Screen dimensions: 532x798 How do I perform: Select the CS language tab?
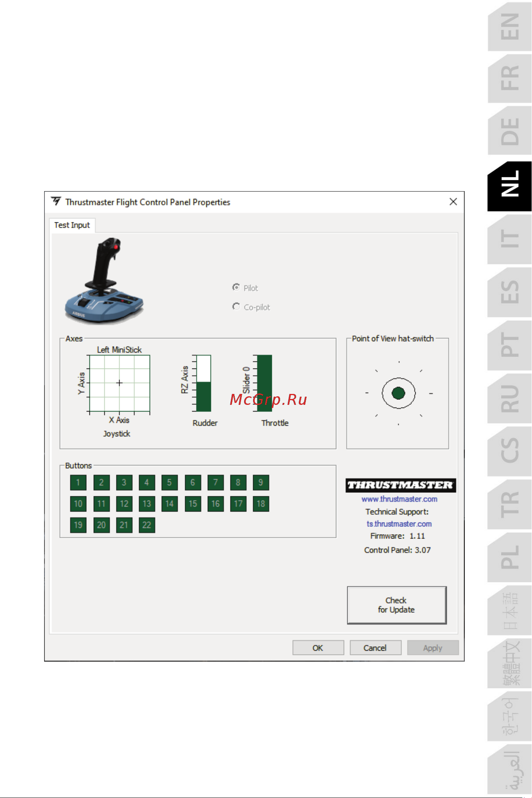[510, 451]
